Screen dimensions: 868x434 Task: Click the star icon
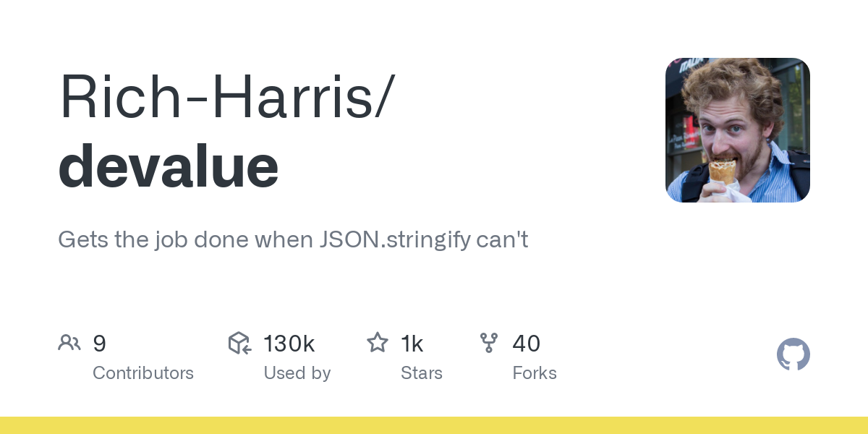[378, 343]
